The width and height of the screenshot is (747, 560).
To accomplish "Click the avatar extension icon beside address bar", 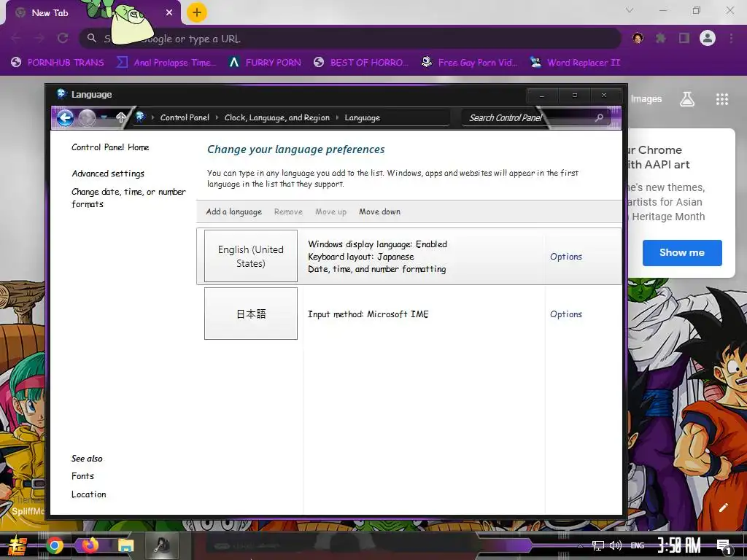I will (638, 38).
